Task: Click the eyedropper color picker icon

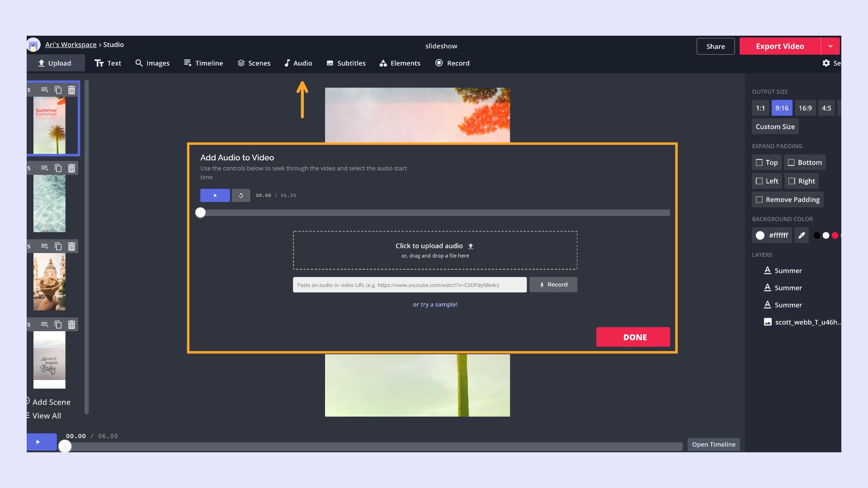Action: pyautogui.click(x=802, y=235)
